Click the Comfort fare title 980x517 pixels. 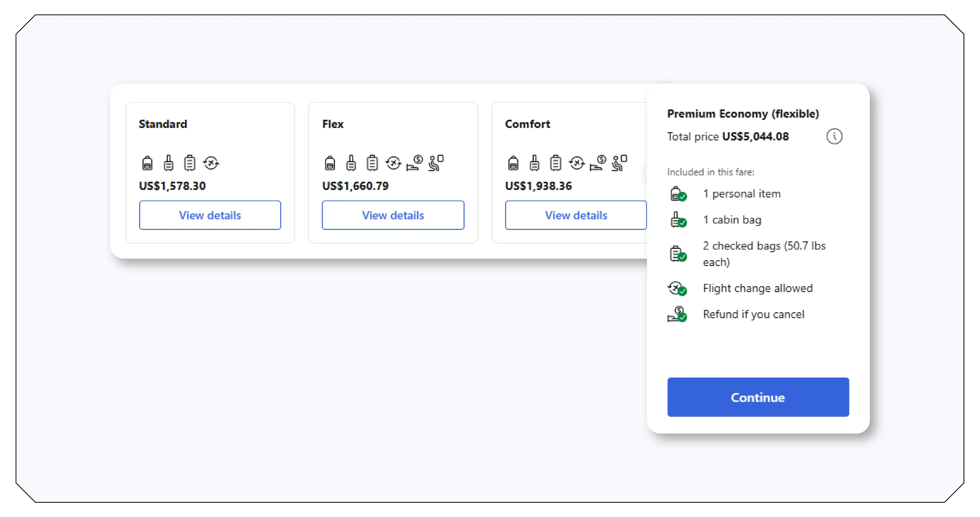tap(527, 124)
